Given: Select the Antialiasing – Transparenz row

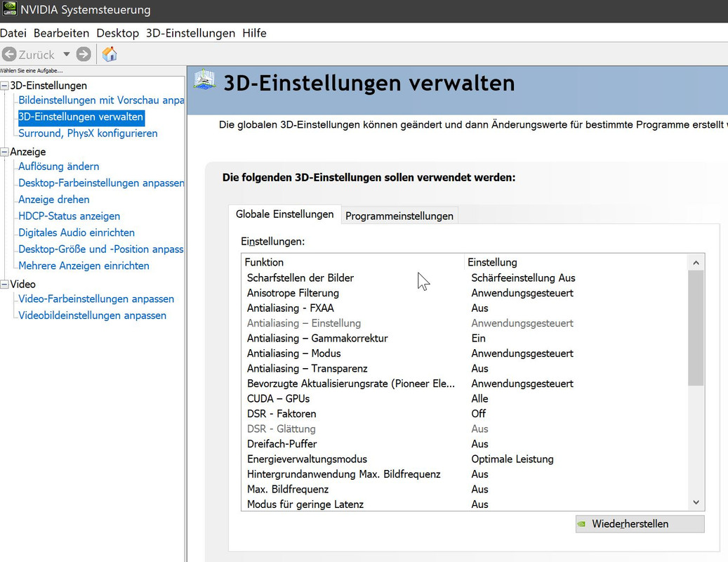Looking at the screenshot, I should [x=464, y=368].
